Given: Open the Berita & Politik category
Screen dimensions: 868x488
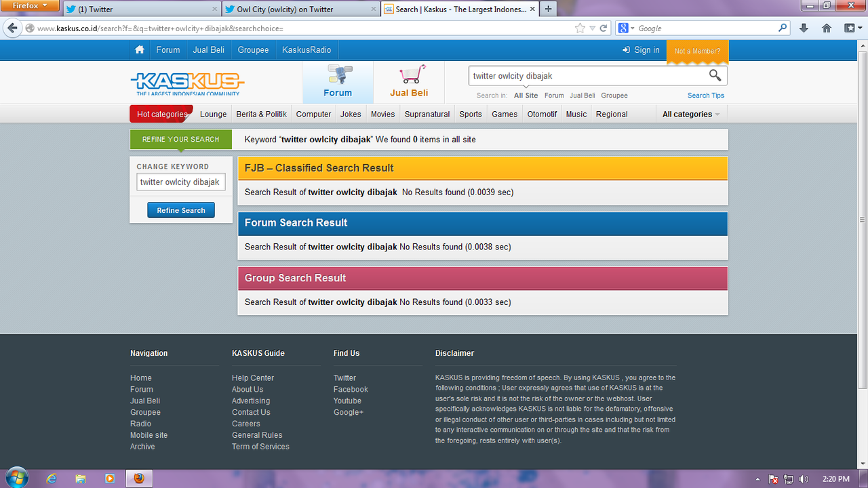Looking at the screenshot, I should click(262, 114).
